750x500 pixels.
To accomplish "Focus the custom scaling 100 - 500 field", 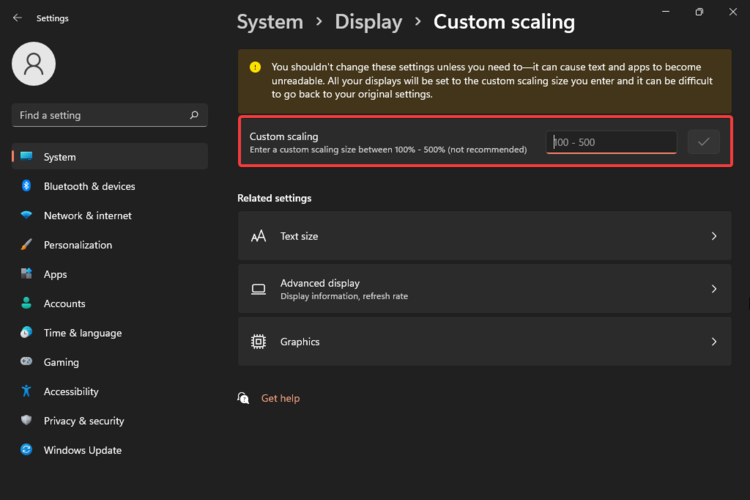I will coord(611,142).
